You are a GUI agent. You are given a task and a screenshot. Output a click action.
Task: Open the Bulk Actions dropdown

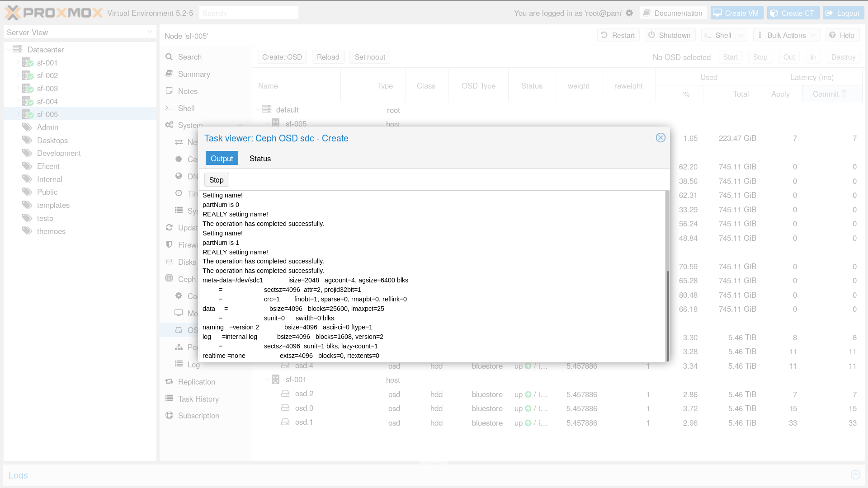[x=787, y=35]
